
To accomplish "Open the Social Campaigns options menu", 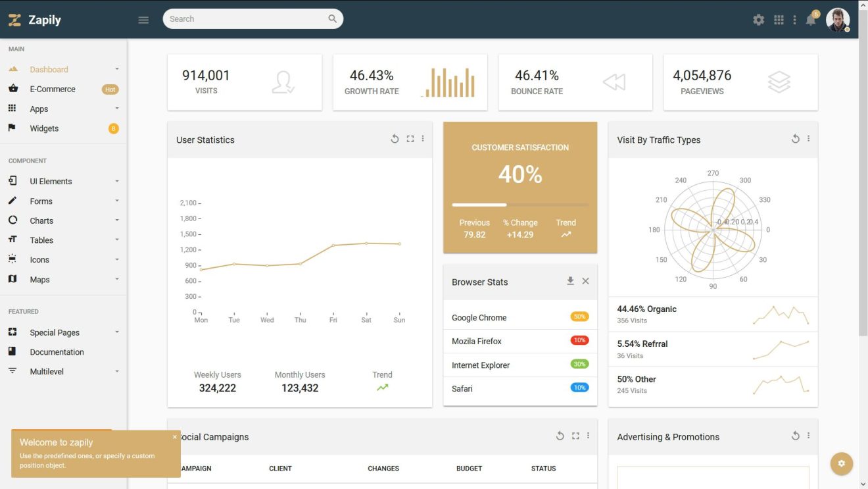I will [x=587, y=435].
